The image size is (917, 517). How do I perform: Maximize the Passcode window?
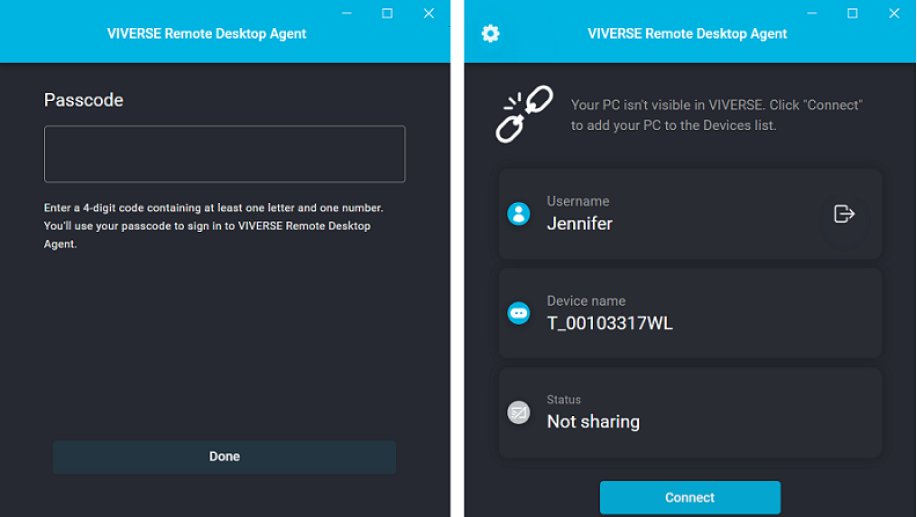(x=387, y=13)
